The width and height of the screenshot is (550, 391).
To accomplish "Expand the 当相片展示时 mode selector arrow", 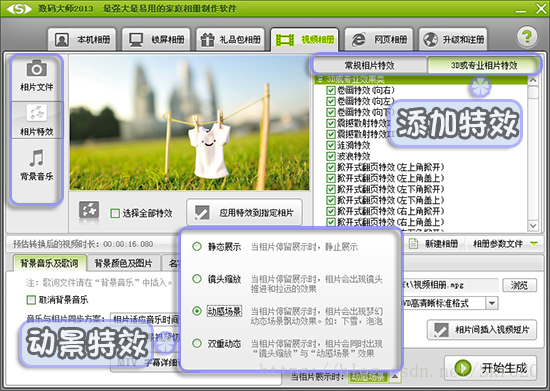I will pos(395,377).
